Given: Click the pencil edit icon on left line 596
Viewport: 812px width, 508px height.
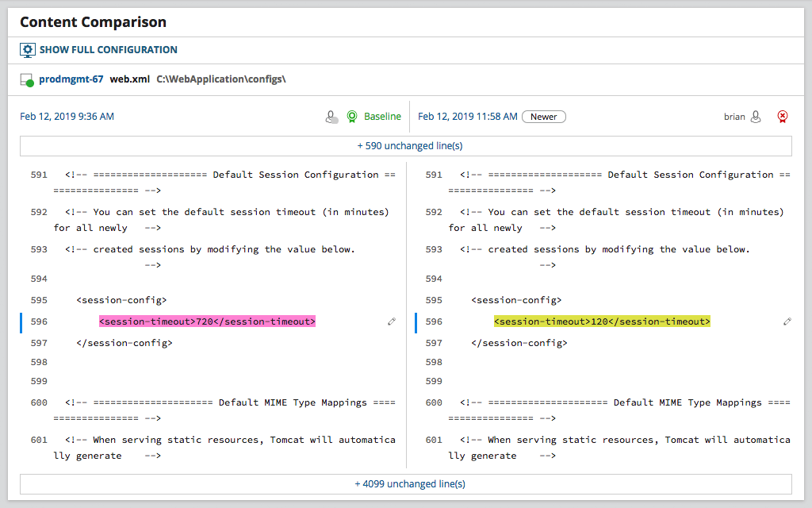Looking at the screenshot, I should (x=391, y=321).
